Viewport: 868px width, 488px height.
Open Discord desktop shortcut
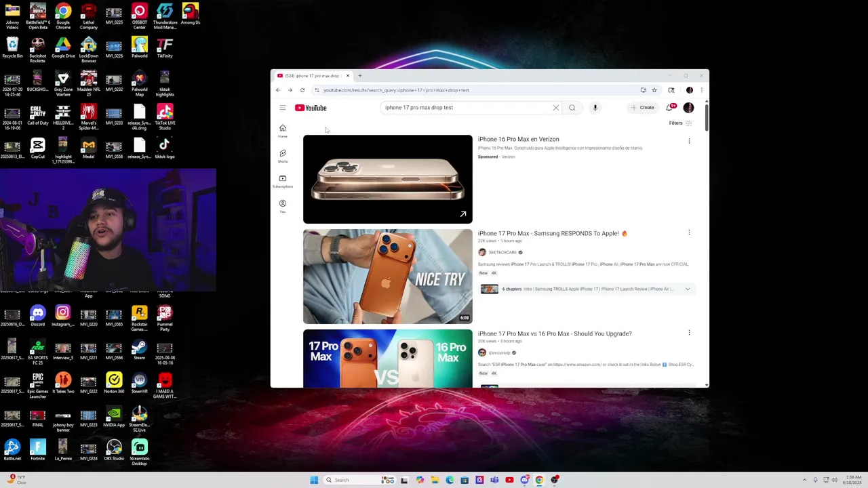(x=37, y=316)
